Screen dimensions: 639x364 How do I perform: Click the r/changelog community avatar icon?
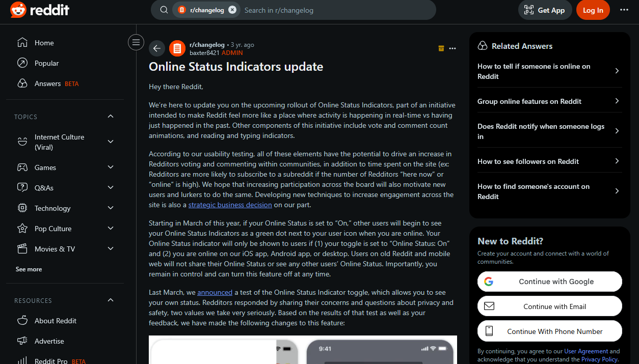point(177,48)
